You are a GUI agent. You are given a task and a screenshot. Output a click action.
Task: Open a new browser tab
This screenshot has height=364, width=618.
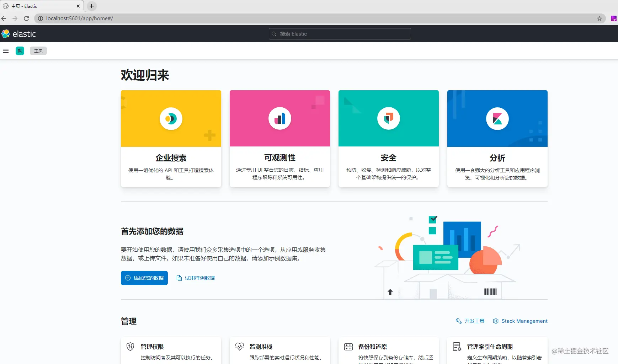click(x=92, y=6)
